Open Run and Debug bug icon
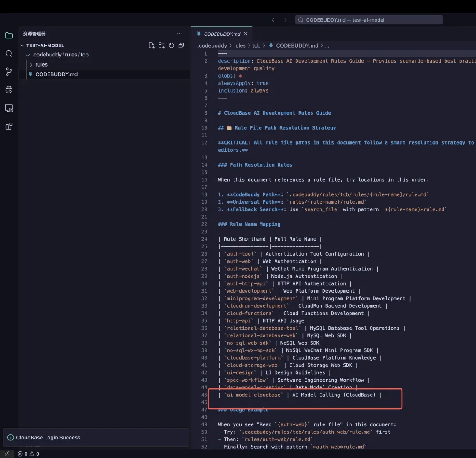 pos(9,90)
